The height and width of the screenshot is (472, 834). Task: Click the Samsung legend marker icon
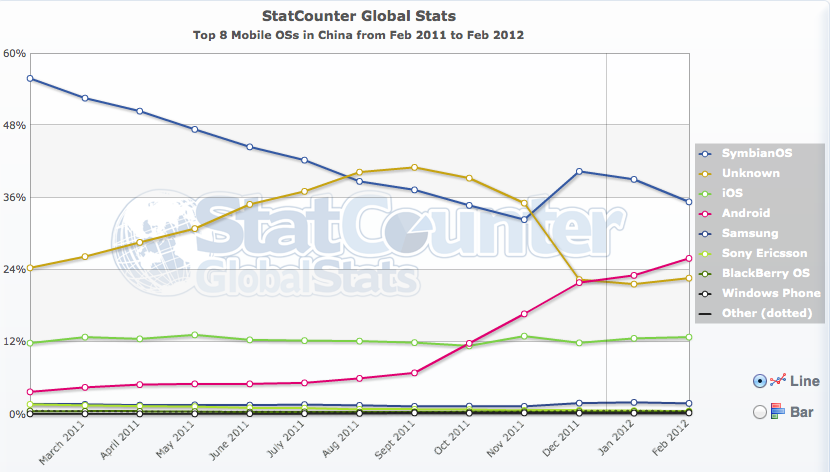pos(706,233)
